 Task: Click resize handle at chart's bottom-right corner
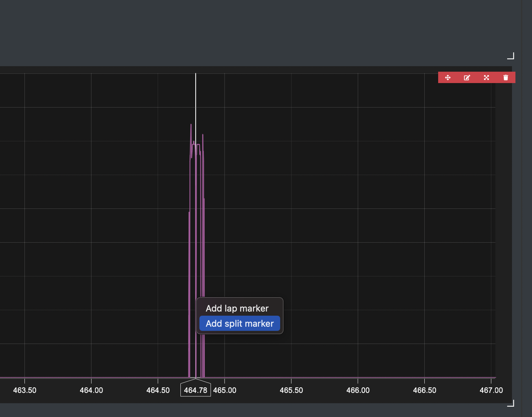point(511,403)
